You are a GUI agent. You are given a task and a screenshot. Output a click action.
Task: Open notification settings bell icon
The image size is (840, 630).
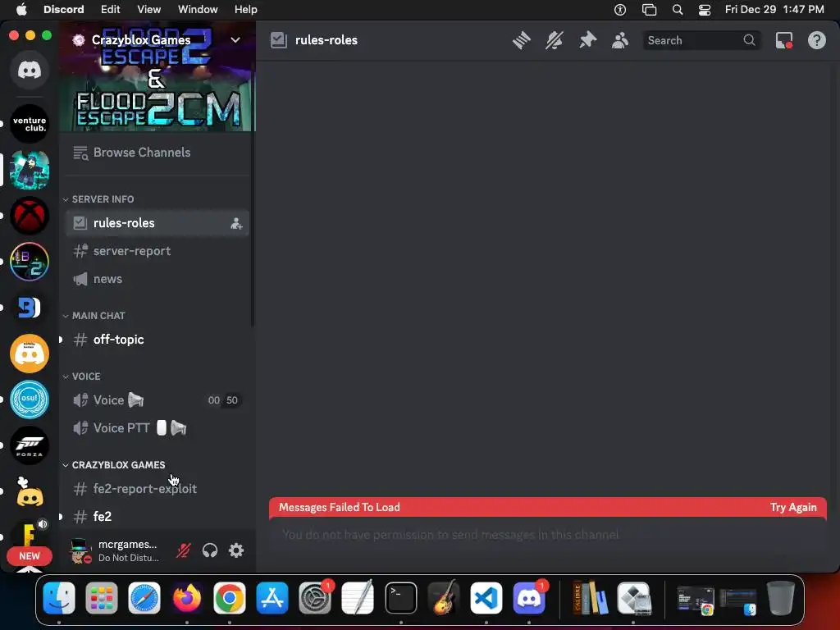(555, 40)
